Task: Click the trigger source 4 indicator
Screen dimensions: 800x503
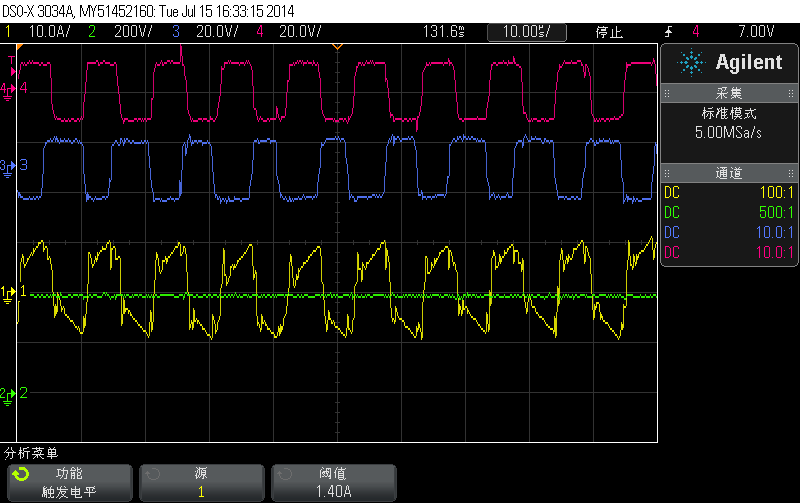Action: coord(696,32)
